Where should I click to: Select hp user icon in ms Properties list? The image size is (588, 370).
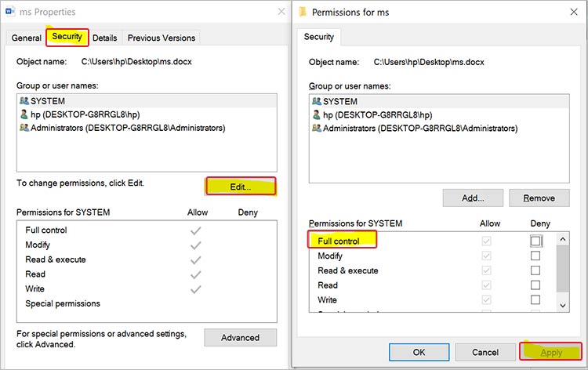click(x=24, y=114)
